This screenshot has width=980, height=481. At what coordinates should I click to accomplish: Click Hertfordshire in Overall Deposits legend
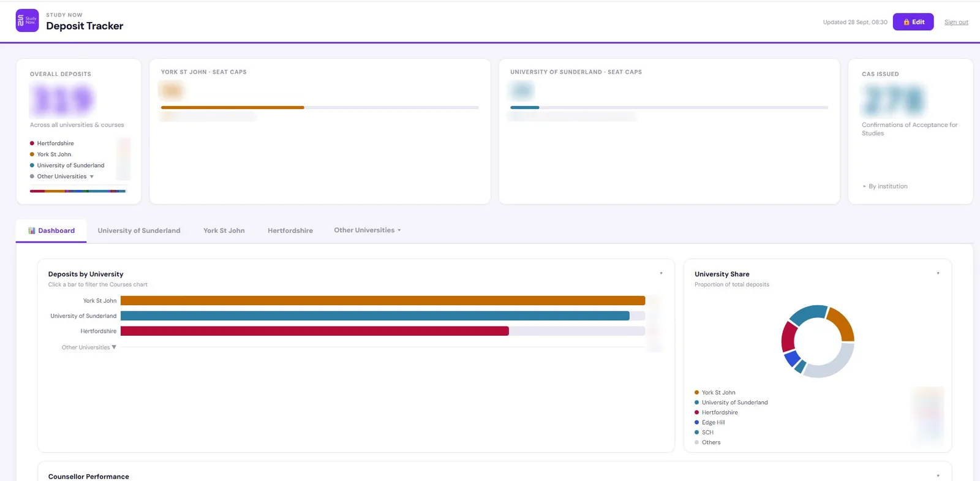pyautogui.click(x=52, y=143)
